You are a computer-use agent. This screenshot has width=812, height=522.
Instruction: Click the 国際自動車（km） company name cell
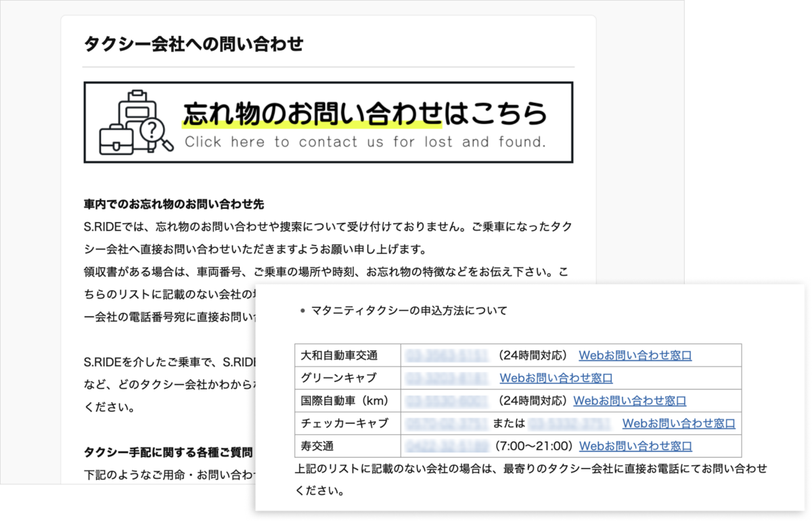click(x=348, y=400)
